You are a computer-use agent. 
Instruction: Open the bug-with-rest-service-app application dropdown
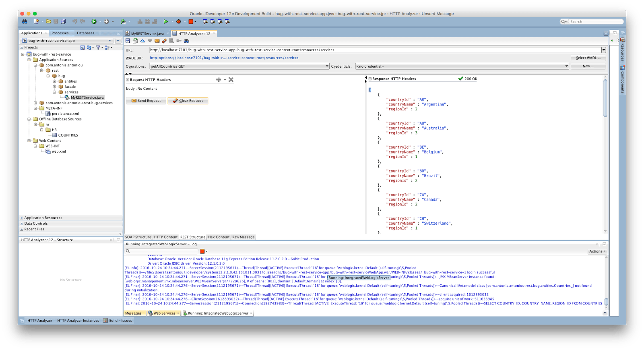pos(67,41)
